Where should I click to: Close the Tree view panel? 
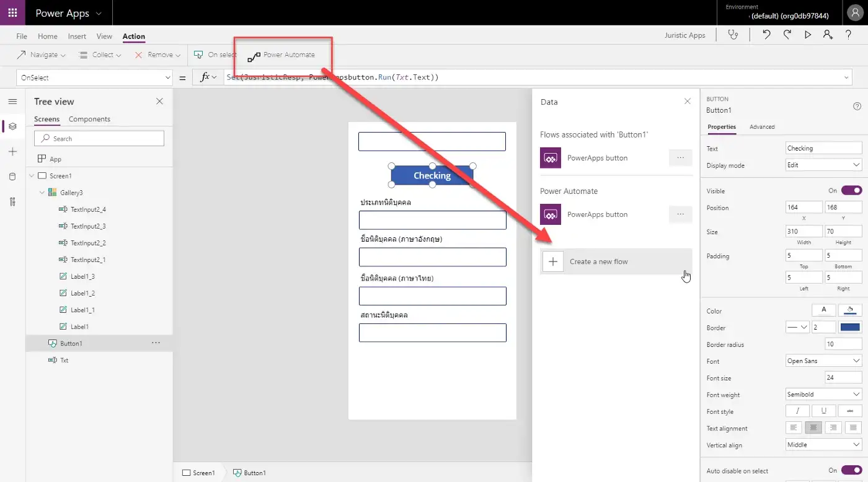pyautogui.click(x=159, y=101)
